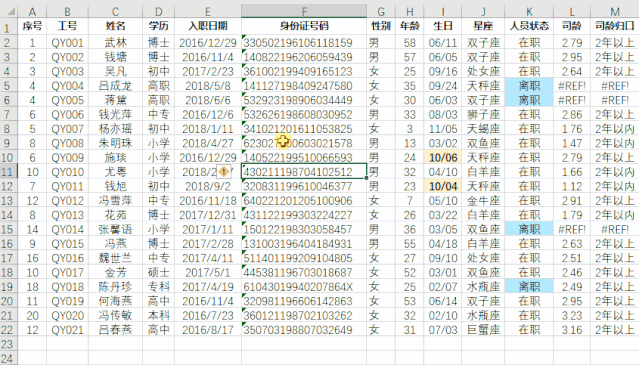Click the 性别 header cell
Image resolution: width=639 pixels, height=365 pixels.
pyautogui.click(x=381, y=26)
